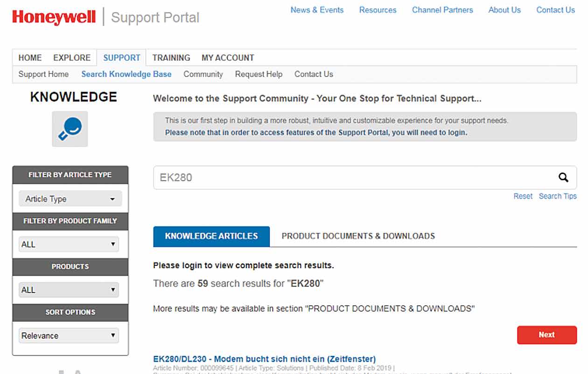Image resolution: width=588 pixels, height=374 pixels.
Task: Click the Honeywell logo
Action: point(54,17)
